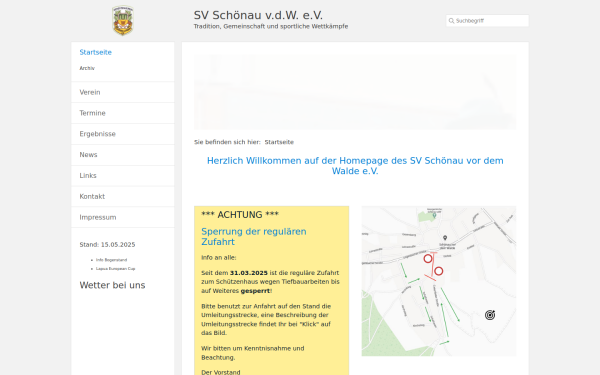
Task: Show the Impressum page
Action: point(122,217)
